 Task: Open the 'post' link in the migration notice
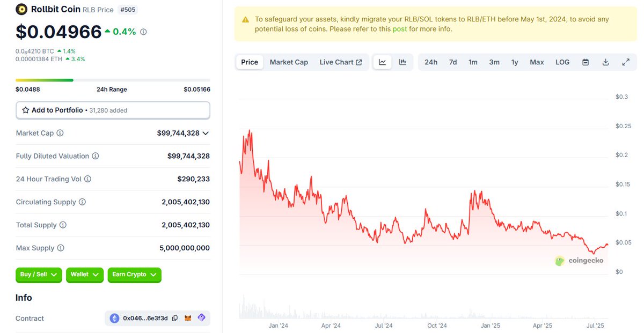pos(400,29)
